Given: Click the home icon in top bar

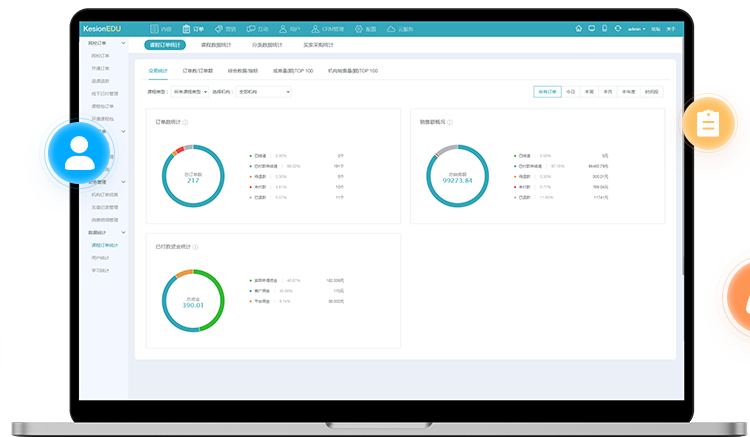Looking at the screenshot, I should click(579, 29).
